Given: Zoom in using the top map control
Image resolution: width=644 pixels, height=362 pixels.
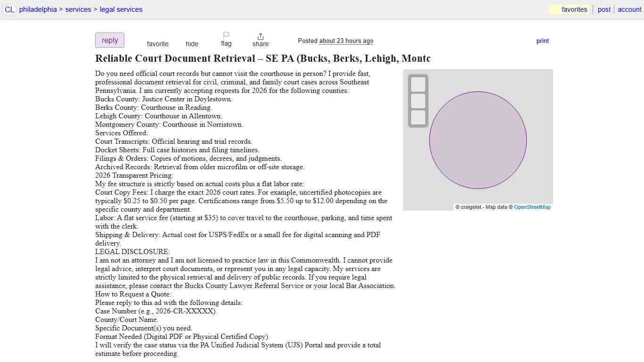Looking at the screenshot, I should pos(418,85).
